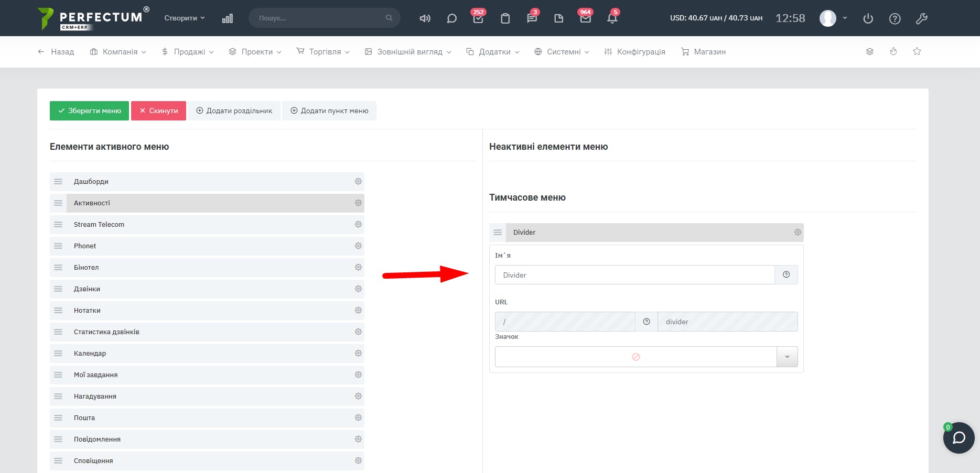This screenshot has height=473, width=980.
Task: Click the Зберегти меню button
Action: tap(89, 111)
